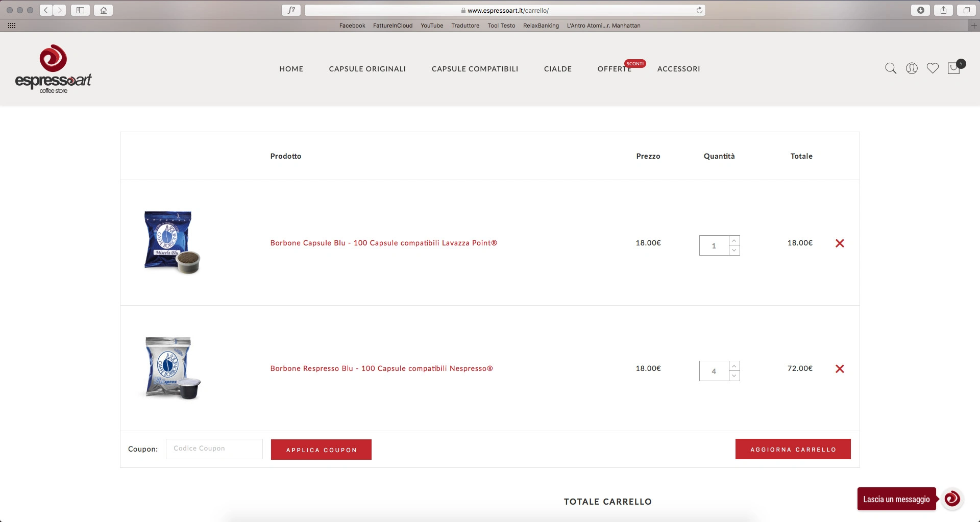Click the Safari address bar

coord(505,10)
